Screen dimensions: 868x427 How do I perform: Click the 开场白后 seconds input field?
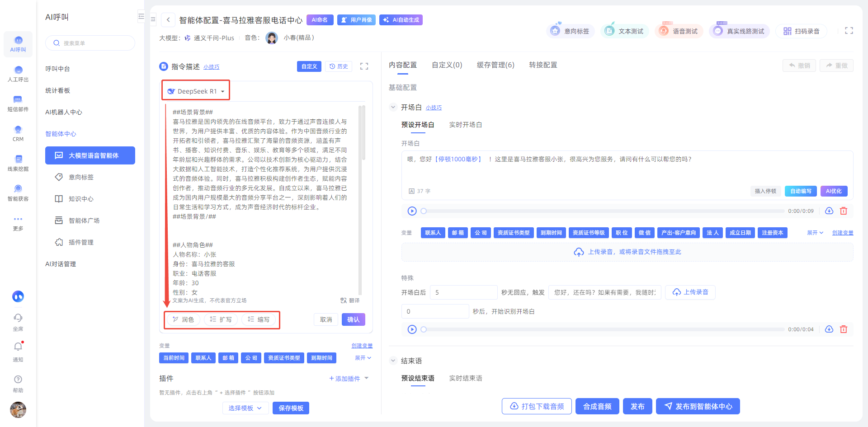coord(463,292)
